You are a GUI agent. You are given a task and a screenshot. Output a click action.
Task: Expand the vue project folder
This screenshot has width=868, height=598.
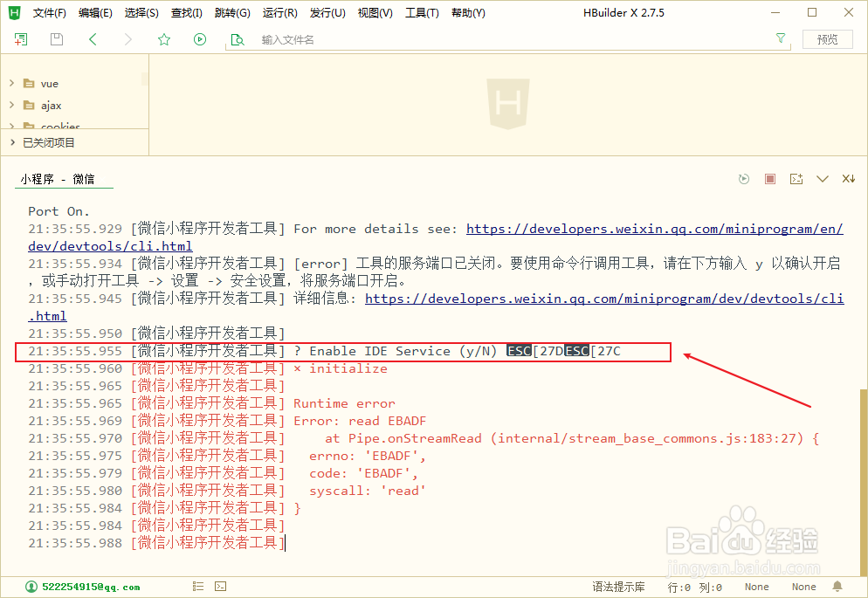(11, 83)
